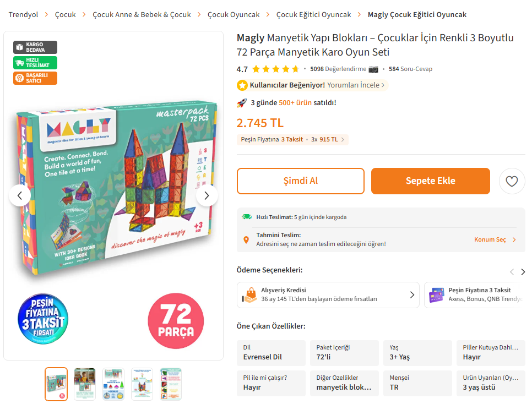
Task: Open Konum Seç location selector
Action: 495,240
